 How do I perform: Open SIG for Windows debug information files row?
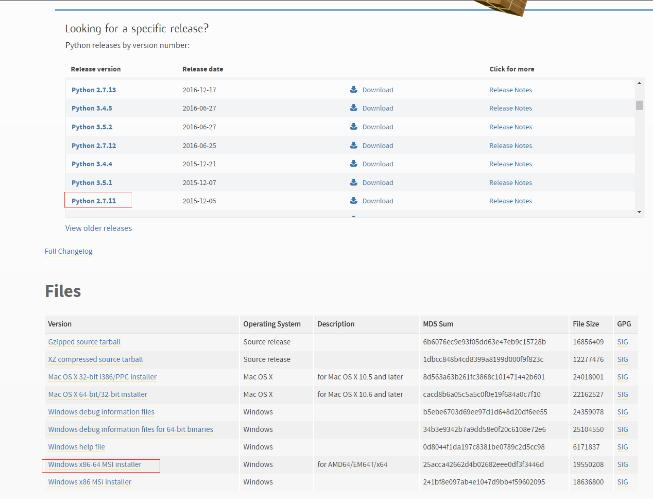tap(623, 412)
